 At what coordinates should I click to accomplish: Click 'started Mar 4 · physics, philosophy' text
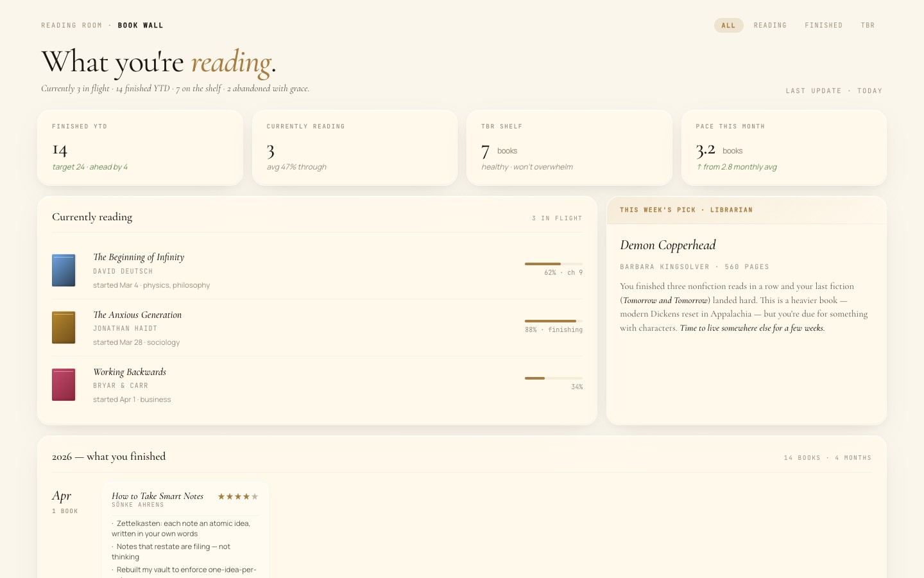tap(151, 285)
